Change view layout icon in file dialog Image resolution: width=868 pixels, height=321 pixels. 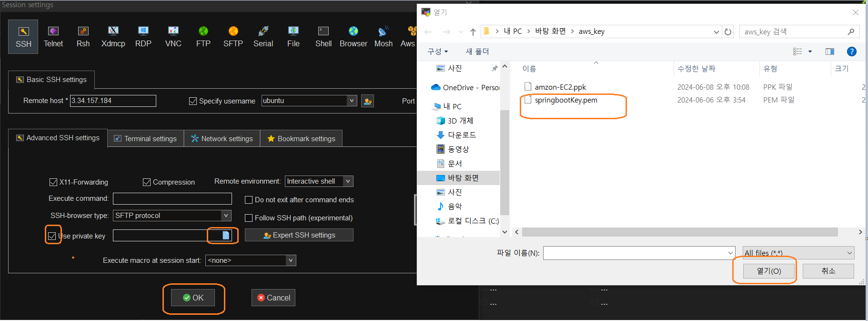pyautogui.click(x=797, y=52)
